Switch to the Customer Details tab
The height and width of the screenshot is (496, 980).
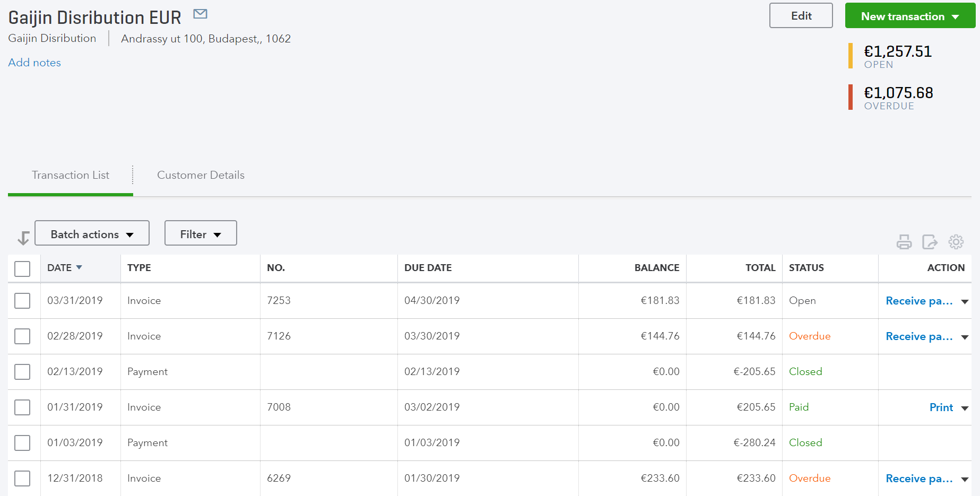tap(200, 175)
